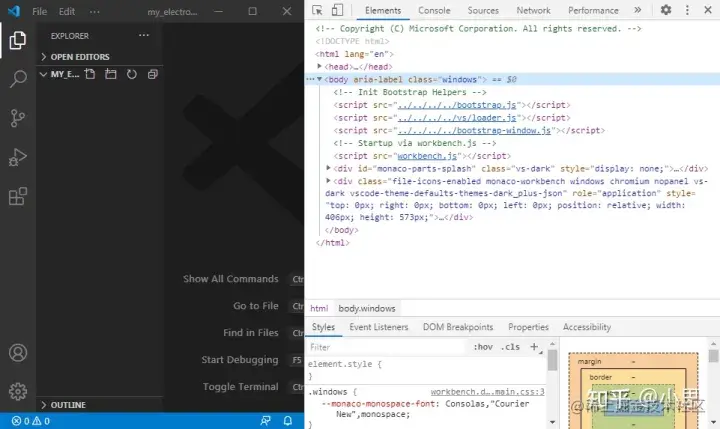Open the Manage gear icon in VS Code

coord(17,392)
